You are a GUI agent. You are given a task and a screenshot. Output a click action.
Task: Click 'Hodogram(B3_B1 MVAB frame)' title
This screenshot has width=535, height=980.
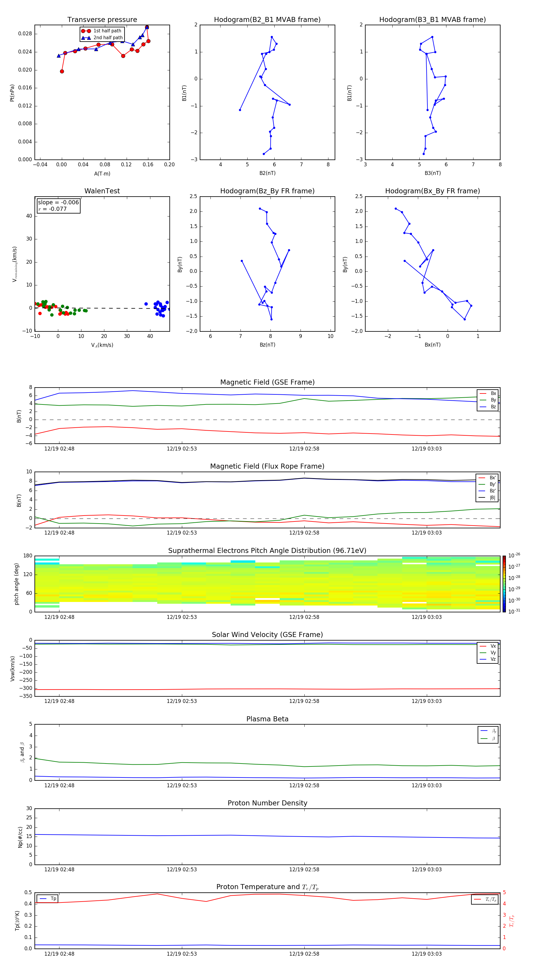pos(432,20)
